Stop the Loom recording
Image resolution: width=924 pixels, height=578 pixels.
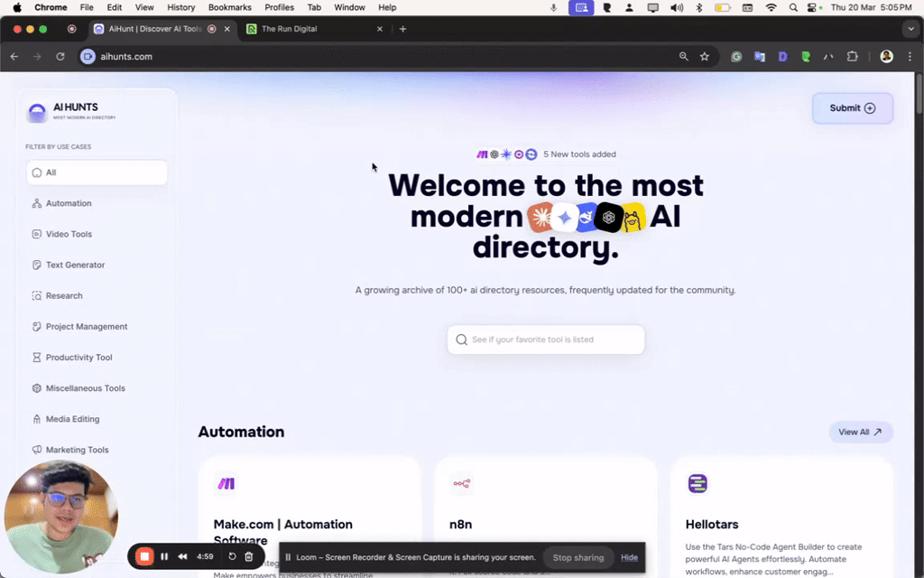coord(144,556)
